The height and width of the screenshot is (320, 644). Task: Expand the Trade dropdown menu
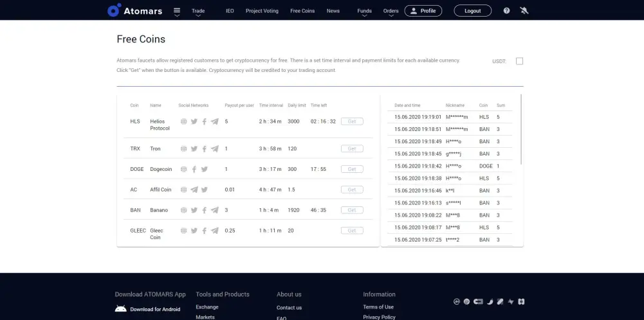(198, 11)
